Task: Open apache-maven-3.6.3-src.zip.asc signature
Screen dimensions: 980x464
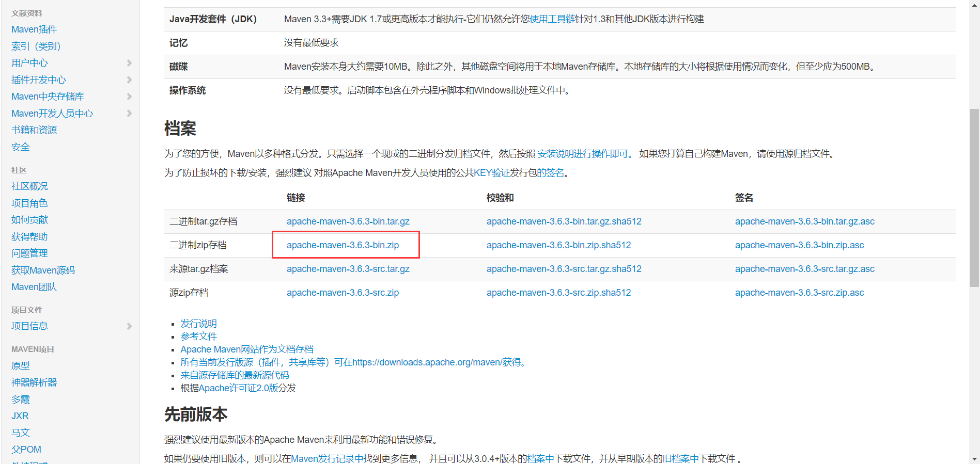Action: tap(800, 293)
